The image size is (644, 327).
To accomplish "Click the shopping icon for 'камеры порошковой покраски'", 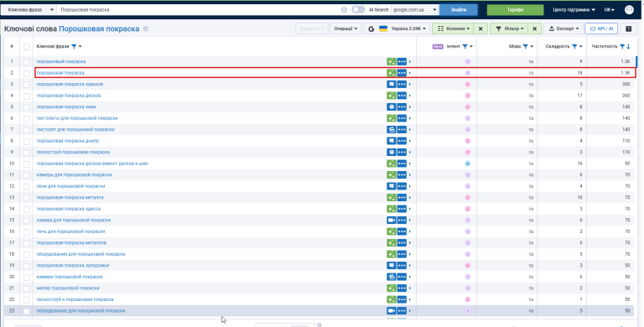I will [391, 277].
